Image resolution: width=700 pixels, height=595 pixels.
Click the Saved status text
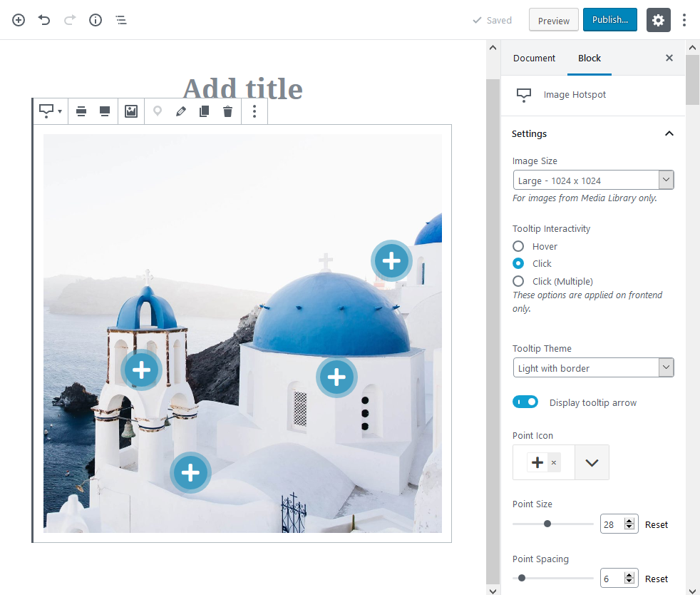pyautogui.click(x=499, y=21)
